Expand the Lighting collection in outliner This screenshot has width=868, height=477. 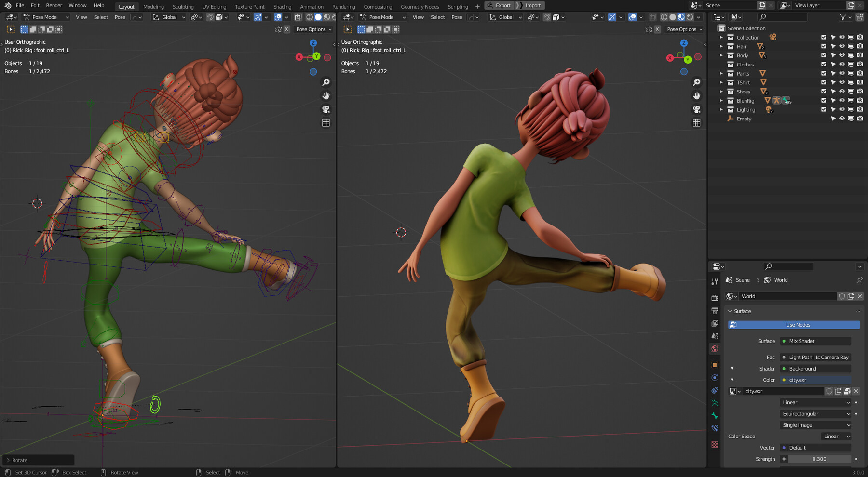721,110
